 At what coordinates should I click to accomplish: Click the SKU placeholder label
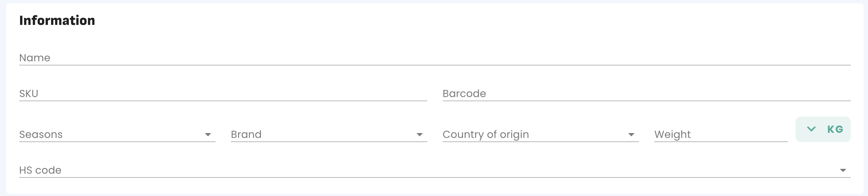point(29,94)
